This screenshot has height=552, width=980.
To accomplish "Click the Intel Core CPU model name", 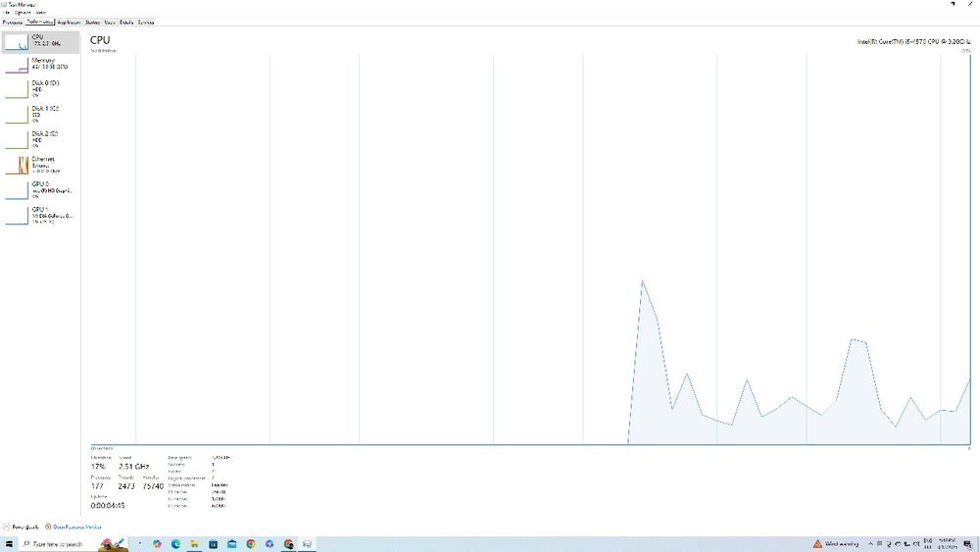I will pyautogui.click(x=913, y=41).
